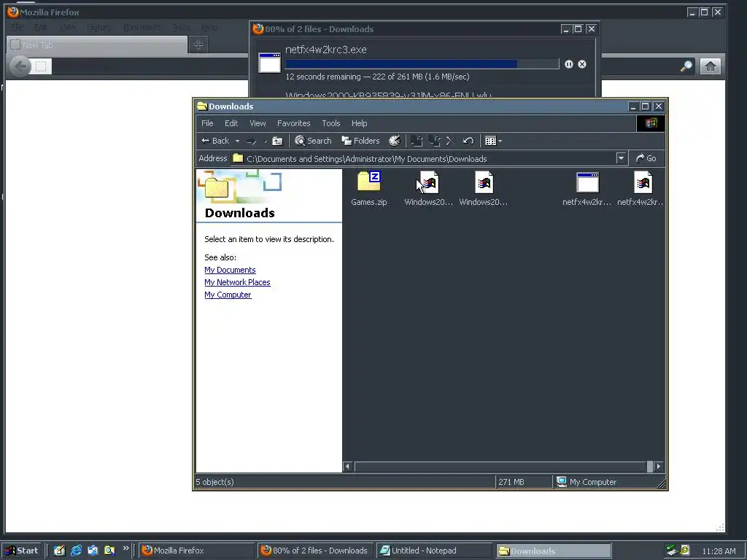Screen dimensions: 747x560
Task: Open the History pane icon
Action: point(395,141)
